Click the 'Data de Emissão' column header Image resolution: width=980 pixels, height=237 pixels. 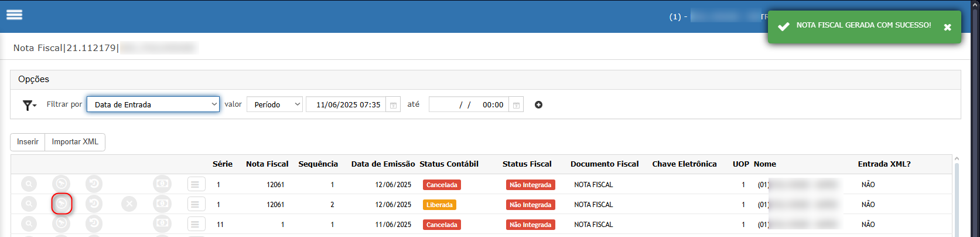383,164
